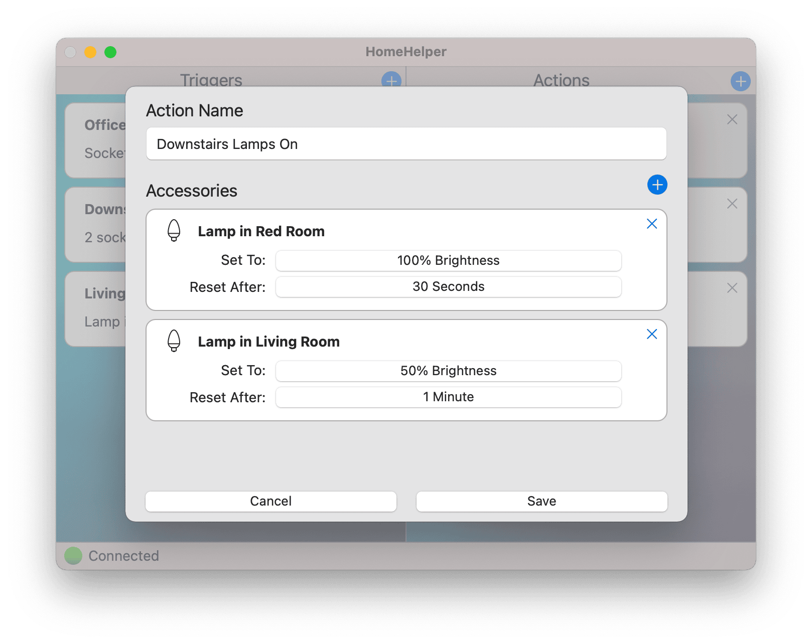The width and height of the screenshot is (812, 644).
Task: Click the Action Name text field
Action: point(405,144)
